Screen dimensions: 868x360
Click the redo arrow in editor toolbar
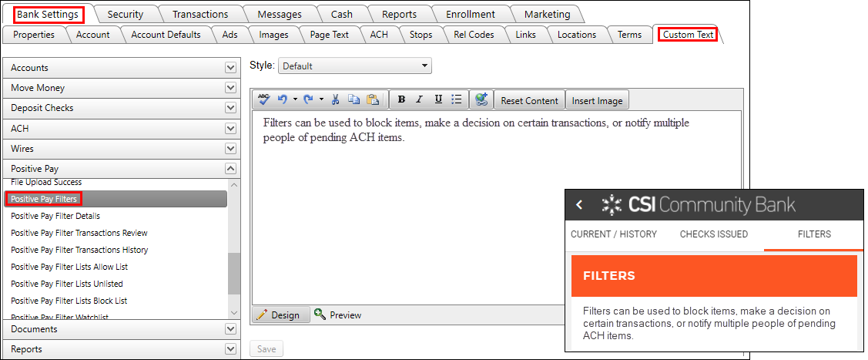pyautogui.click(x=308, y=99)
